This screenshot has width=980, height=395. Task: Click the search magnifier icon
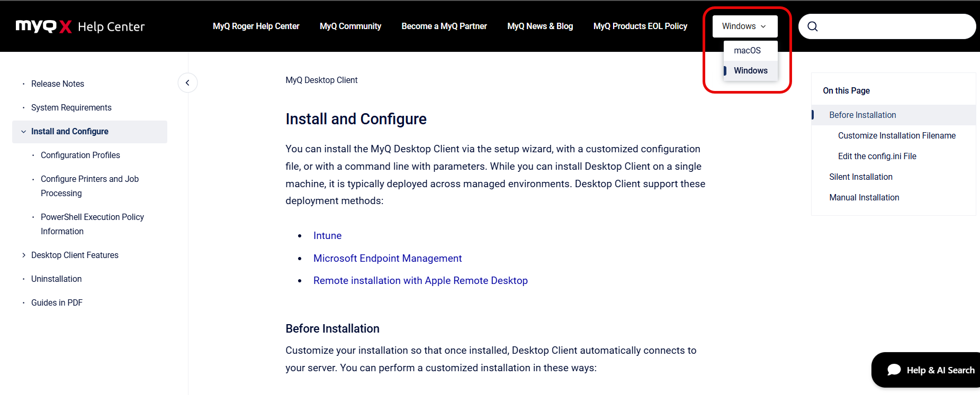[x=813, y=26]
